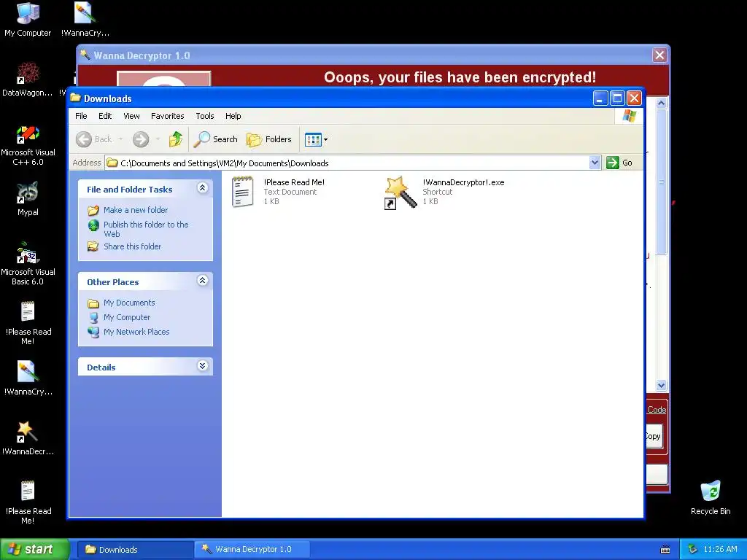Click the keyboard icon in taskbar
Image resolution: width=747 pixels, height=560 pixels.
click(665, 550)
